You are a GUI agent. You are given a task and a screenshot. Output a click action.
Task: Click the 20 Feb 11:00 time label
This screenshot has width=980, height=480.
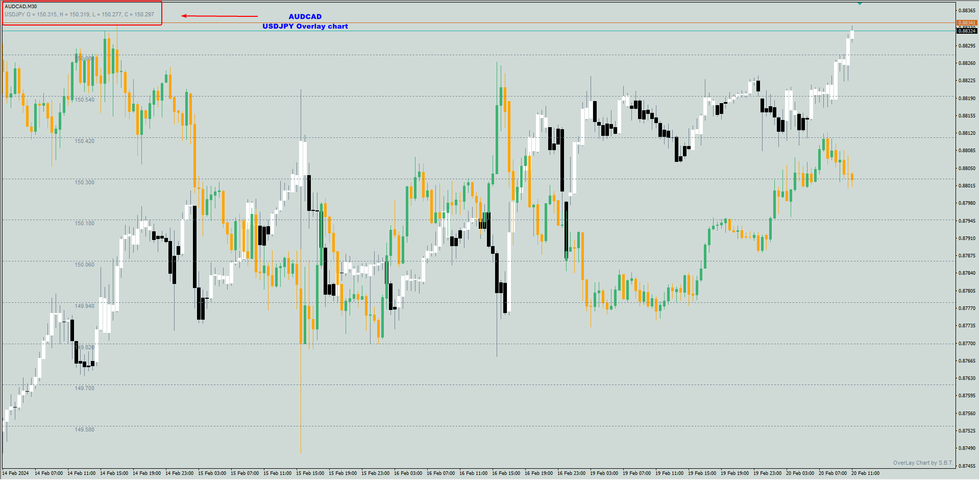(865, 473)
